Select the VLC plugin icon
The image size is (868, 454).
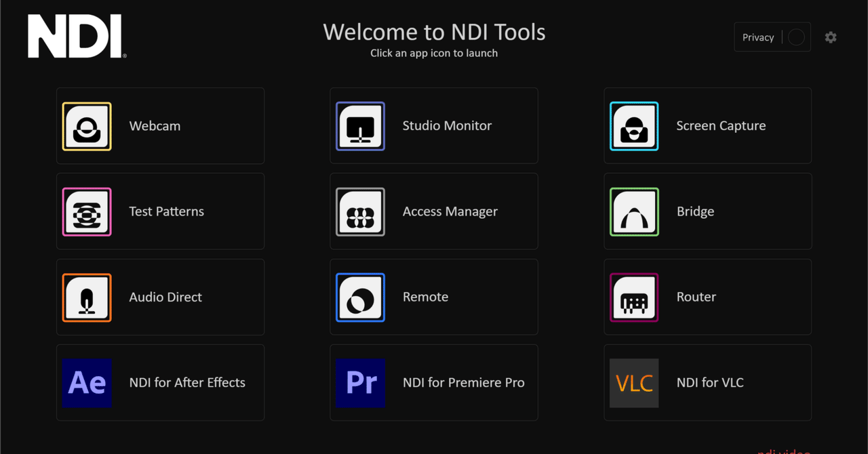pyautogui.click(x=633, y=383)
